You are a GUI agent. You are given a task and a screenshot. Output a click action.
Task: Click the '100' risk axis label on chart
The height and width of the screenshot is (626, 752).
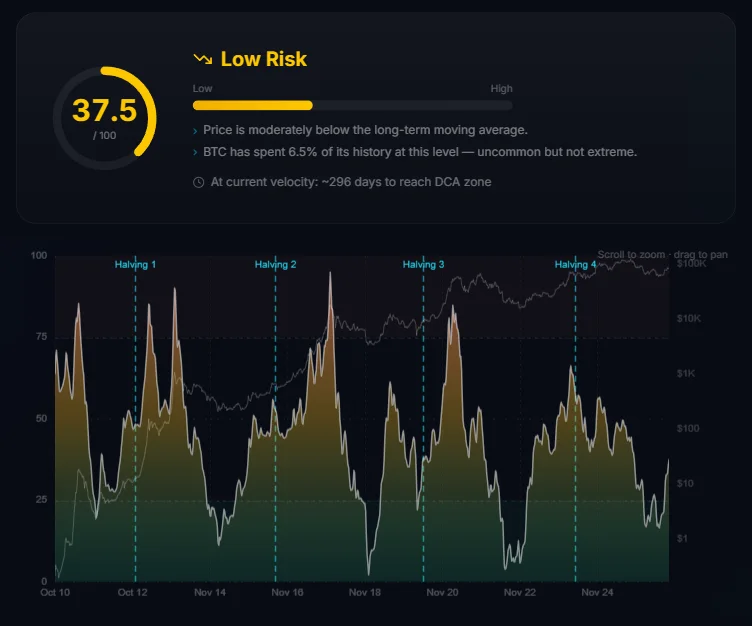click(x=39, y=255)
